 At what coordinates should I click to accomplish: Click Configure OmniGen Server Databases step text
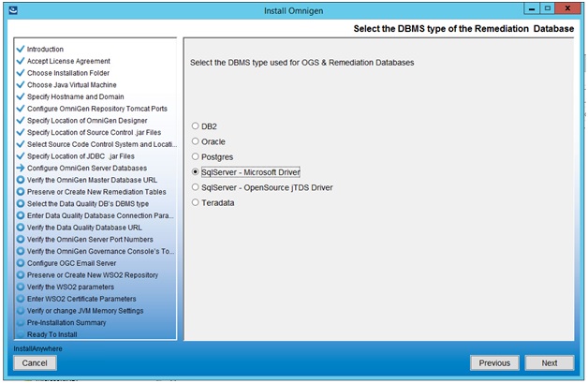tap(87, 168)
